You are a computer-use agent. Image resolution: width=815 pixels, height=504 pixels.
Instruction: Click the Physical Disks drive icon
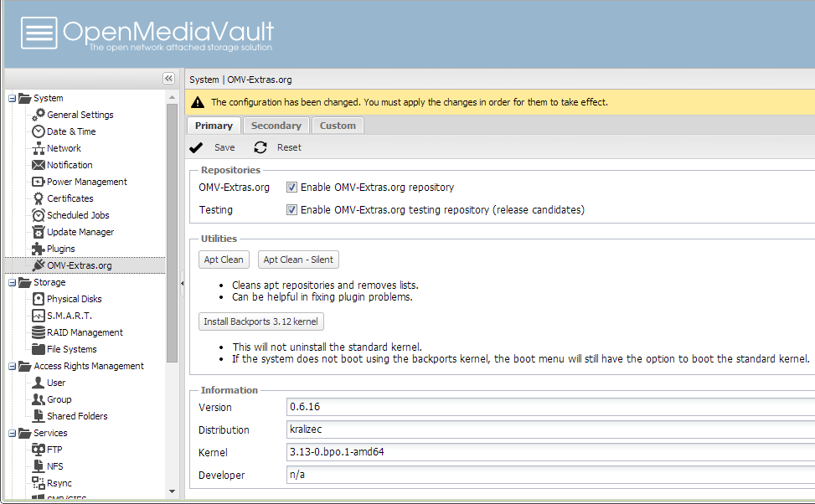[x=39, y=299]
